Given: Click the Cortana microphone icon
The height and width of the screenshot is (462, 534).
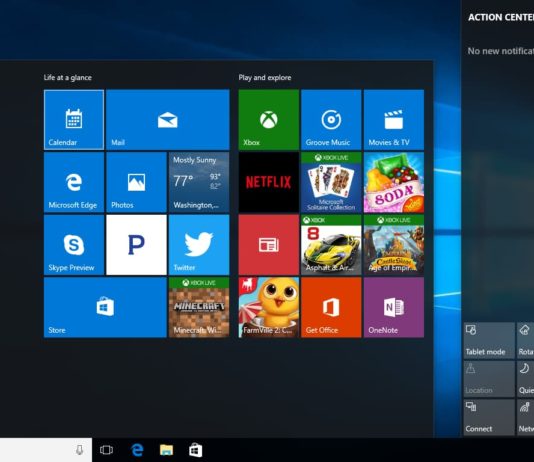Looking at the screenshot, I should 79,450.
